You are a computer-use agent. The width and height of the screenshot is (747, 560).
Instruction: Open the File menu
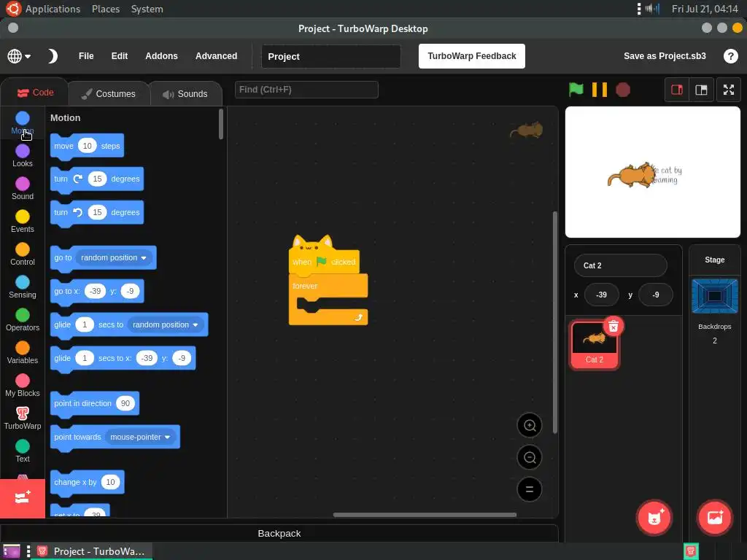click(86, 56)
